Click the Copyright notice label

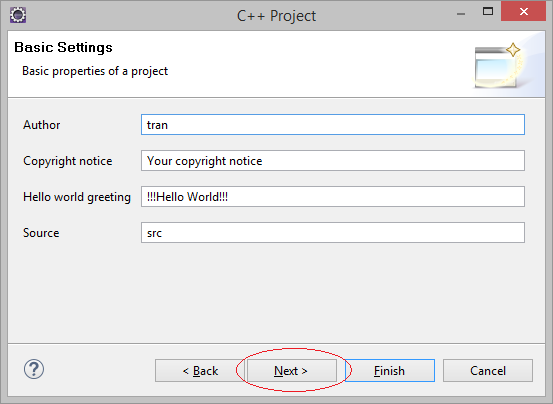click(68, 161)
